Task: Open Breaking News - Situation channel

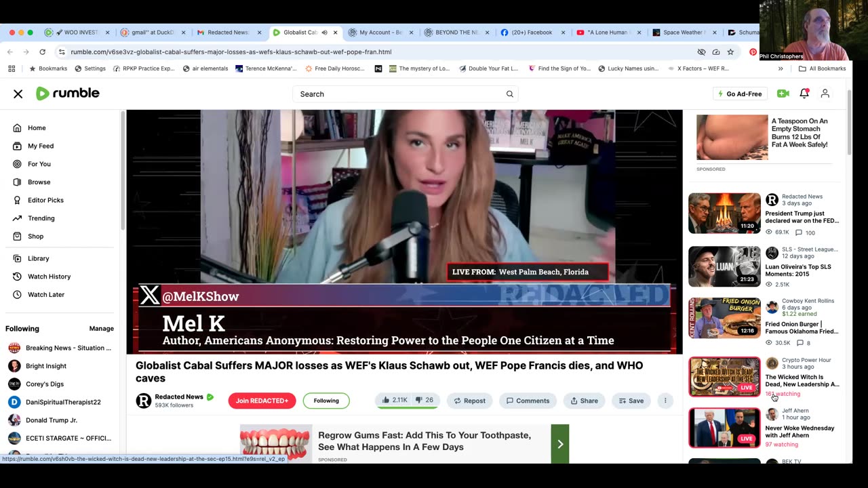Action: (60, 348)
